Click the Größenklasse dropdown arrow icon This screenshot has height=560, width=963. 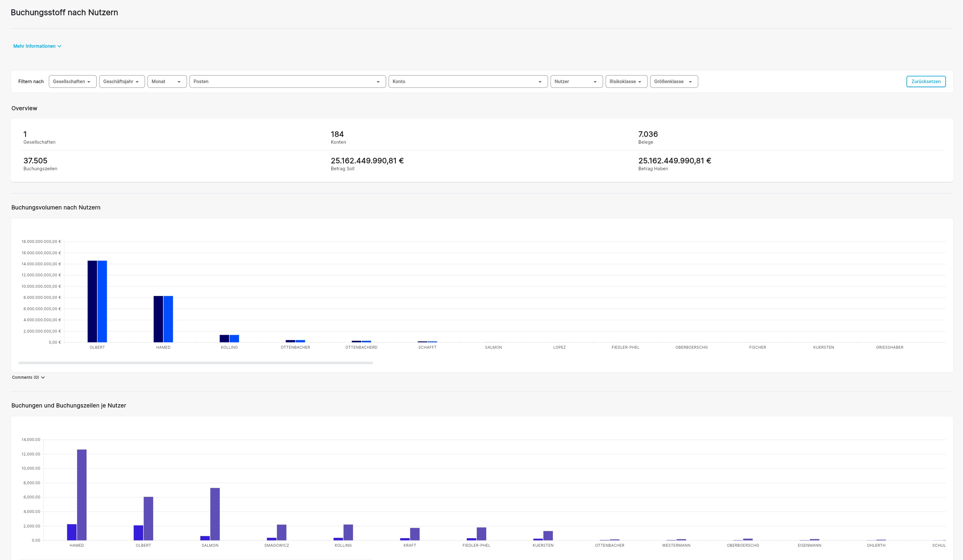point(690,82)
